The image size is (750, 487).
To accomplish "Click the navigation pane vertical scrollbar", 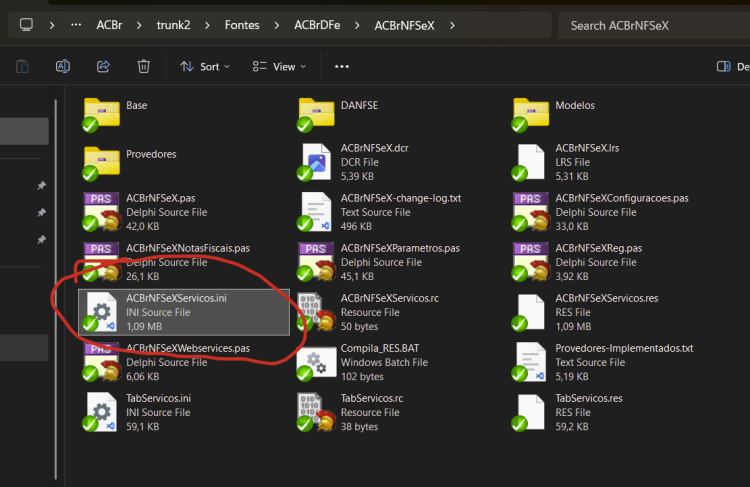I will point(56,289).
